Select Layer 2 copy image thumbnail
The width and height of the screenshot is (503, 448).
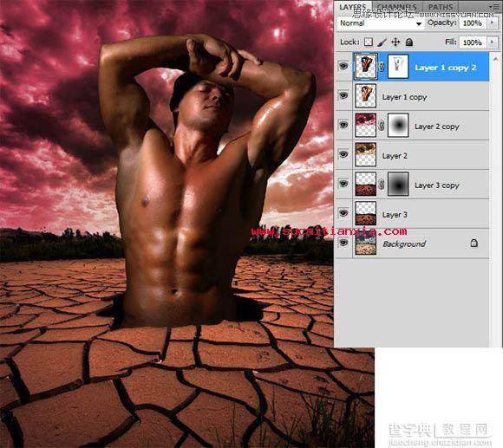[x=365, y=125]
